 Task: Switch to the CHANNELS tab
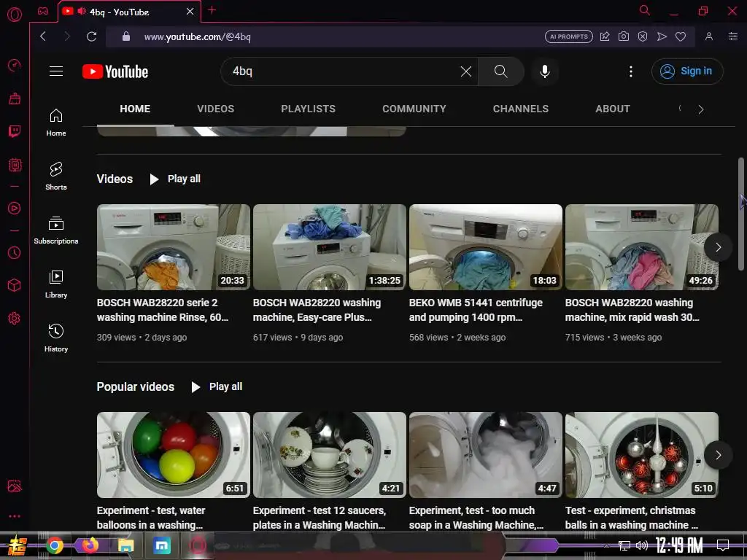[x=521, y=109]
